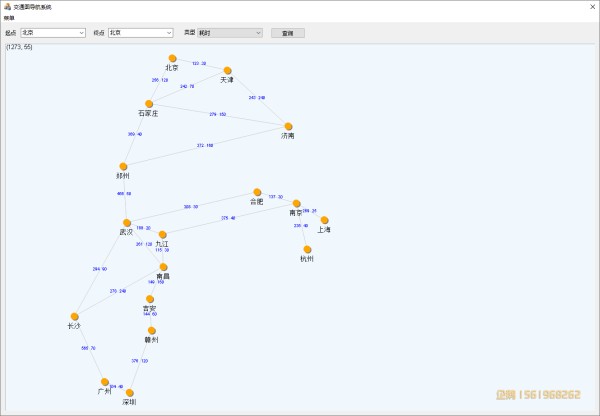Screen dimensions: 600x416
Task: Click the application icon in the title bar
Action: pos(7,7)
